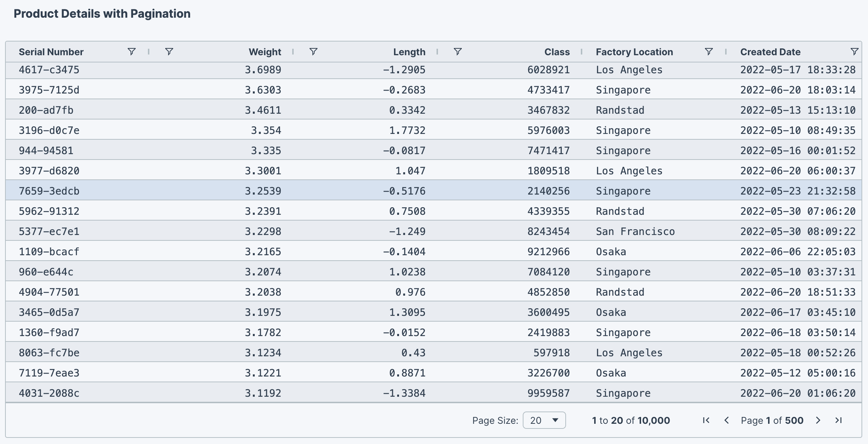868x444 pixels.
Task: Sort the table by the Weight column
Action: 264,52
